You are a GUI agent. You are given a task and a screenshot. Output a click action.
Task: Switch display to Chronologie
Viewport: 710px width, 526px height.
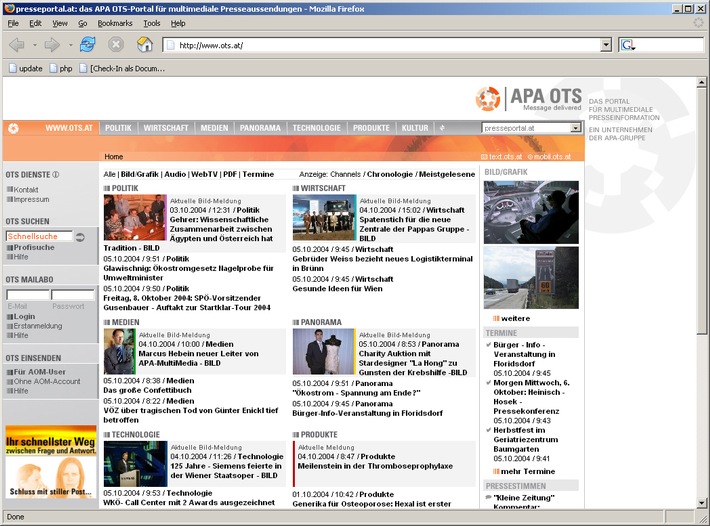pyautogui.click(x=390, y=174)
